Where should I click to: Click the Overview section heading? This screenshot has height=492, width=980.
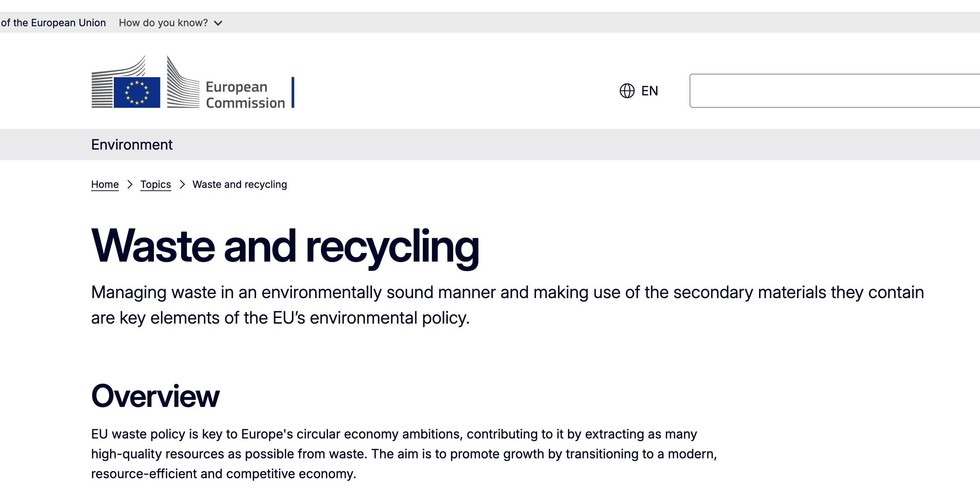155,396
